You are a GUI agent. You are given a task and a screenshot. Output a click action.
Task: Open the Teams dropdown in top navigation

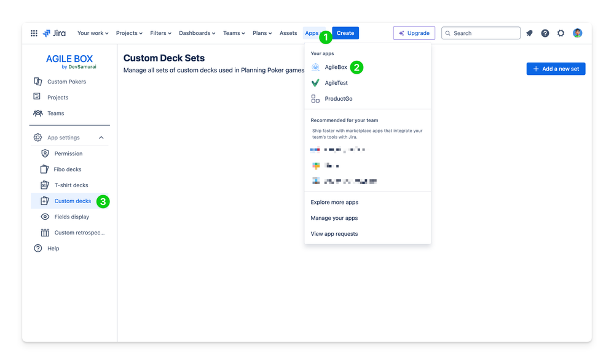click(x=234, y=33)
